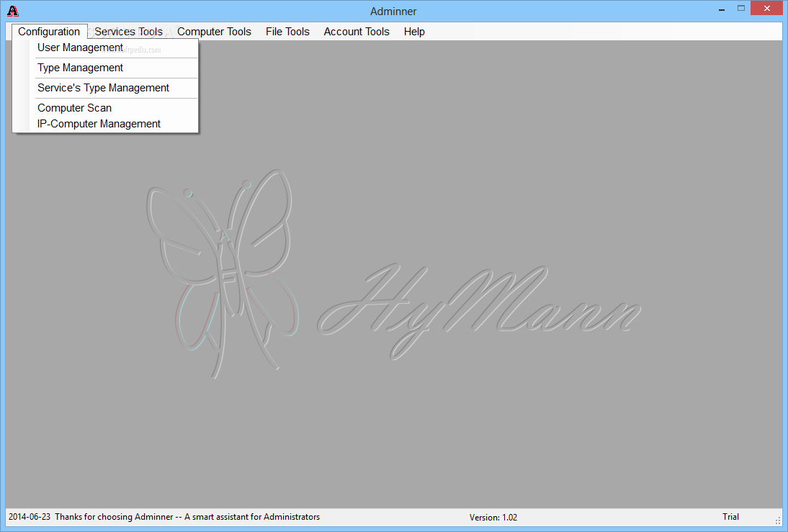Close the Adminner window
The width and height of the screenshot is (788, 532).
click(x=766, y=9)
